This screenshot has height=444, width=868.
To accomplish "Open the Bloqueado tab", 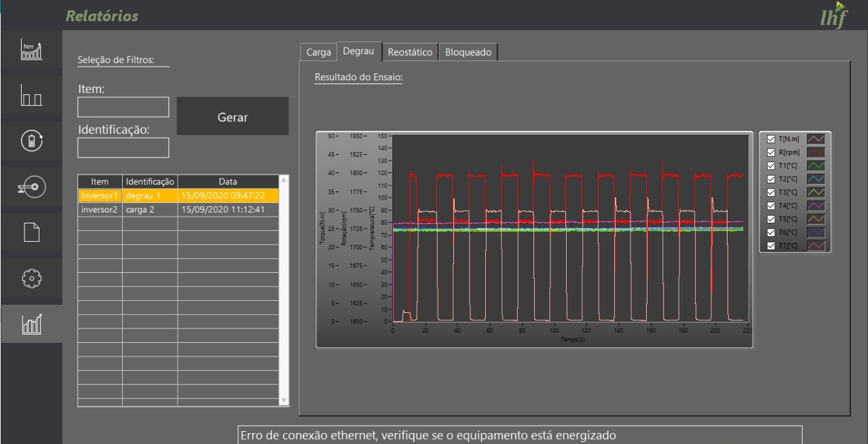I will [x=468, y=52].
